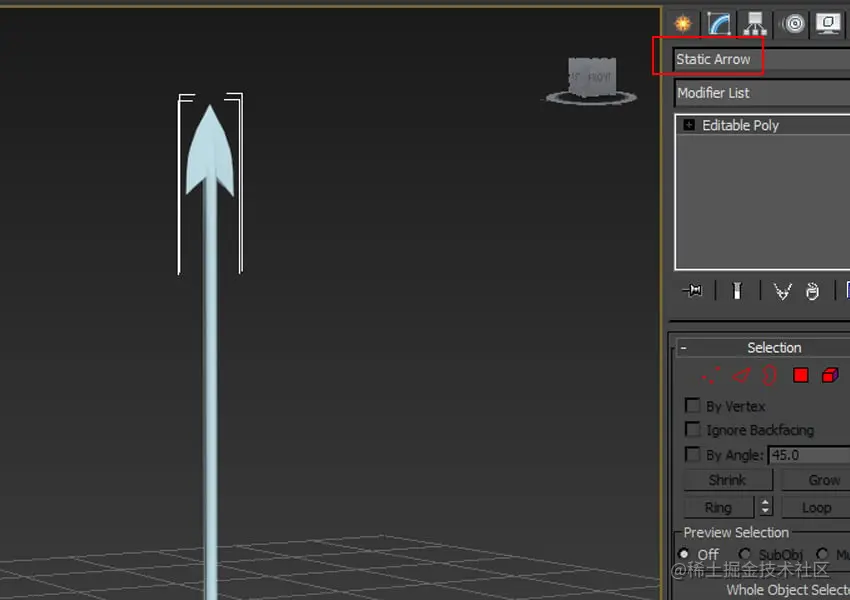Collapse the Selection rollout
This screenshot has width=850, height=600.
(684, 348)
